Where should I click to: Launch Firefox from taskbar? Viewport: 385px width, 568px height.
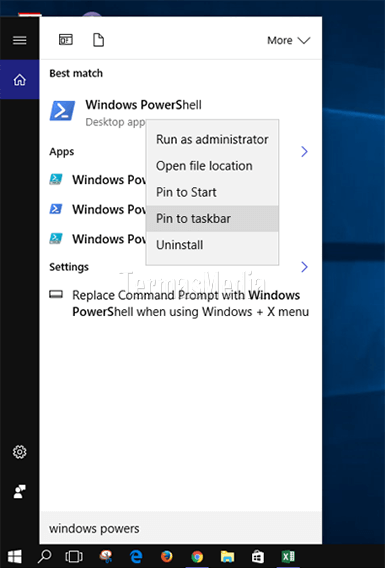point(167,556)
